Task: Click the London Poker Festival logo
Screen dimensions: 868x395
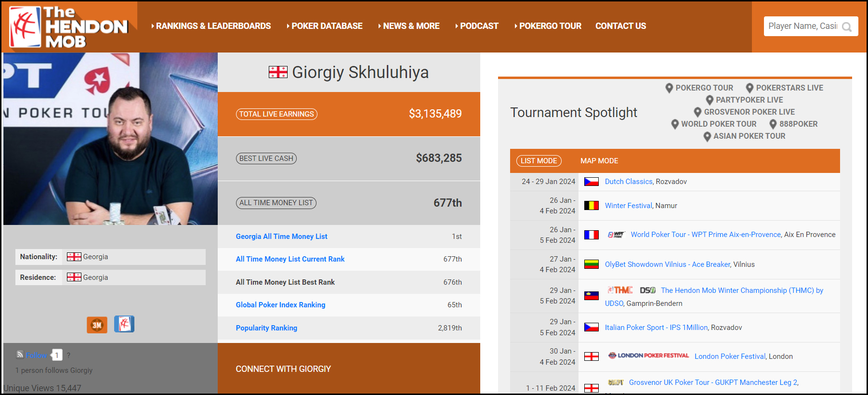Action: [x=648, y=356]
